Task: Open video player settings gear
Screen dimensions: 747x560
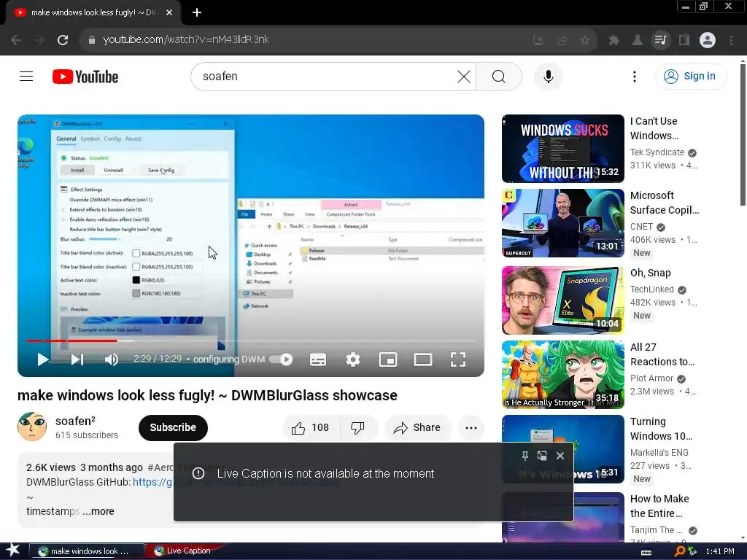Action: [x=353, y=359]
